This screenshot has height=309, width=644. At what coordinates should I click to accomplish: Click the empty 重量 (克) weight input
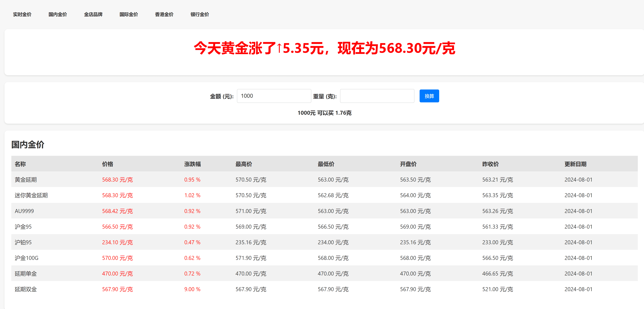tap(377, 96)
